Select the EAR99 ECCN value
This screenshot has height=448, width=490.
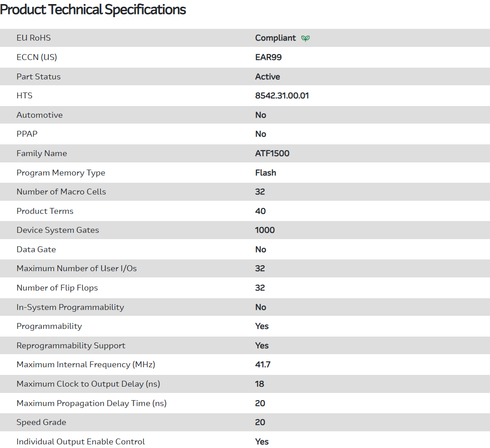[268, 57]
